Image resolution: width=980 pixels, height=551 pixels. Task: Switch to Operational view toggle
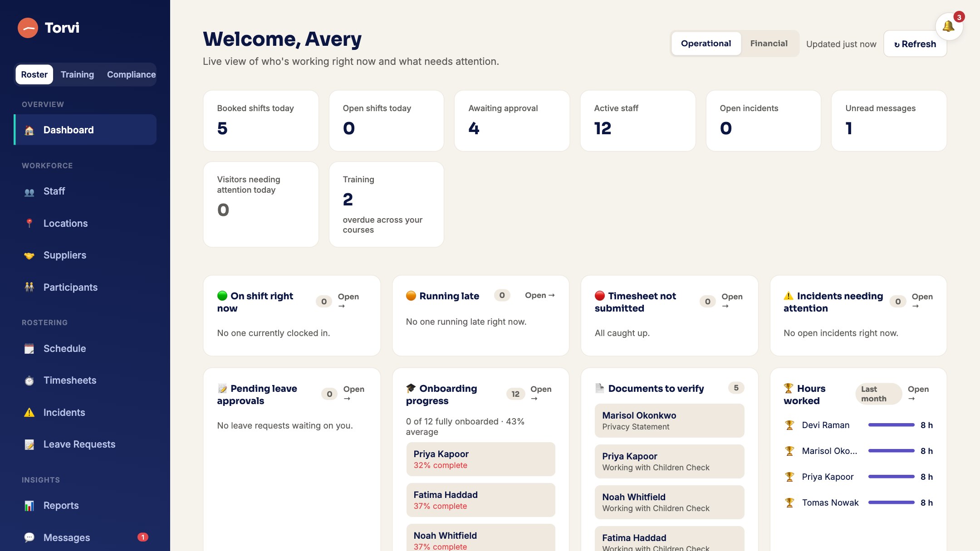point(706,44)
